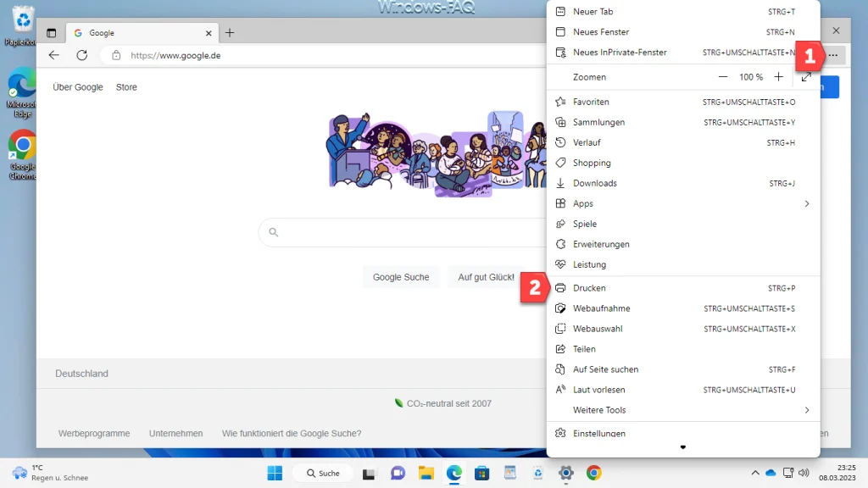This screenshot has width=868, height=488.
Task: Choose Webauswahl menu entry
Action: (683, 329)
